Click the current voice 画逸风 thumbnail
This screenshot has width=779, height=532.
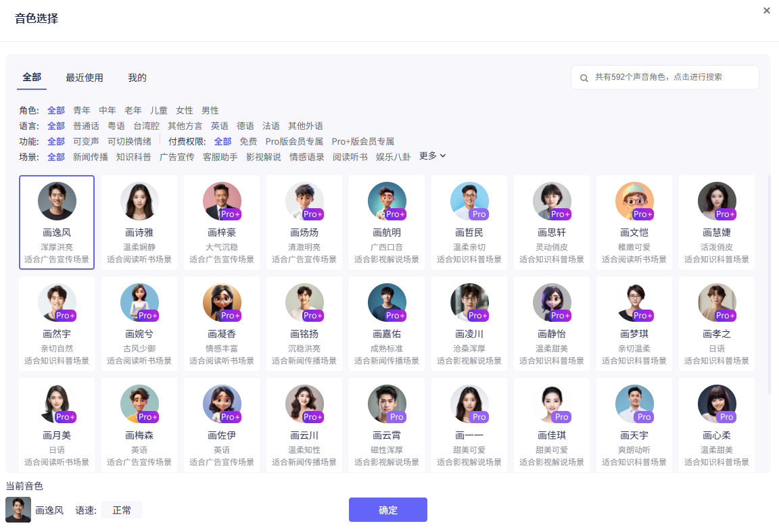coord(18,510)
